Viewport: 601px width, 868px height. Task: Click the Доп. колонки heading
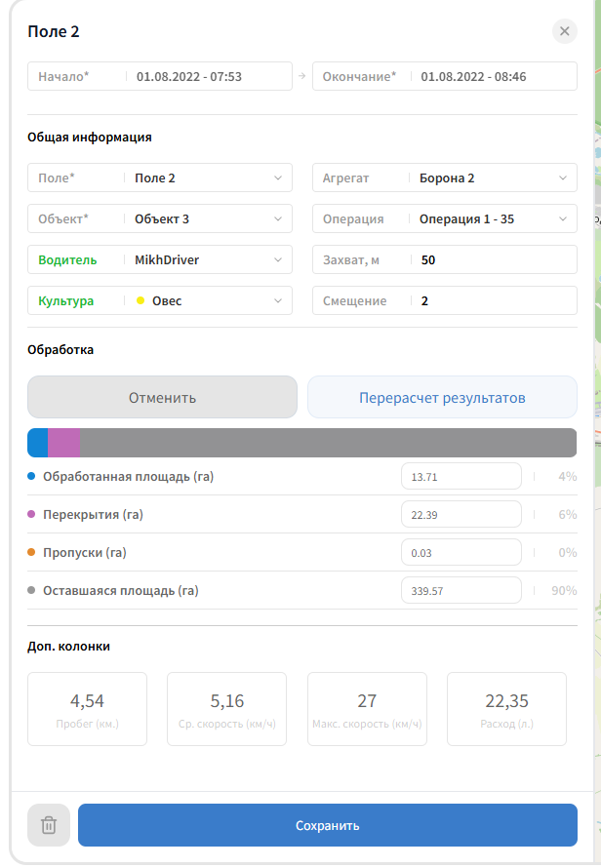coord(68,647)
